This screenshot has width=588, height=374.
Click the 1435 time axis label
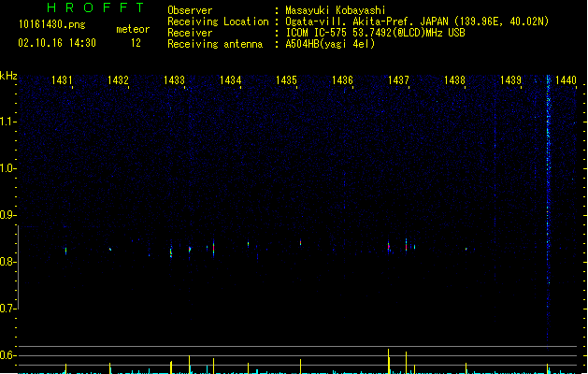pyautogui.click(x=286, y=80)
